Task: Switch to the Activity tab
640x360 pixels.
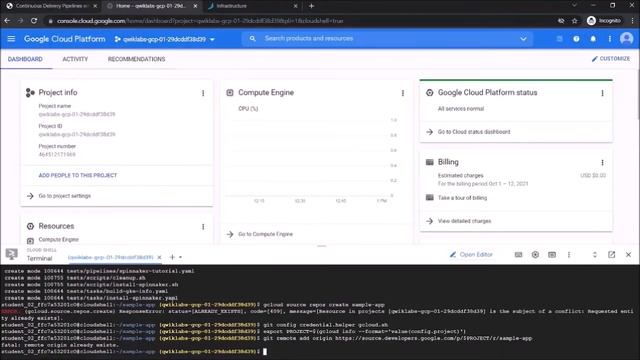Action: [x=75, y=59]
